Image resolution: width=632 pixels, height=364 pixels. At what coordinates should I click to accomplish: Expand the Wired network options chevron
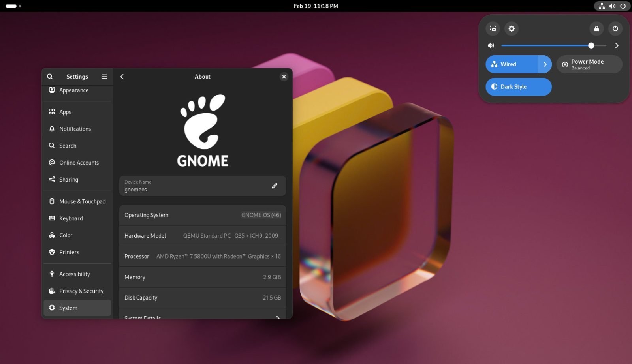pyautogui.click(x=545, y=64)
